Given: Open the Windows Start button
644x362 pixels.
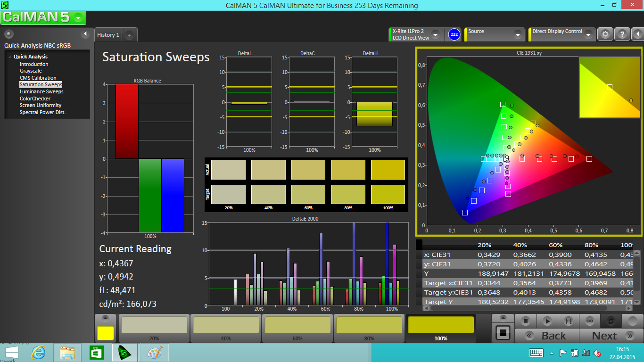Looking at the screenshot, I should tap(12, 353).
